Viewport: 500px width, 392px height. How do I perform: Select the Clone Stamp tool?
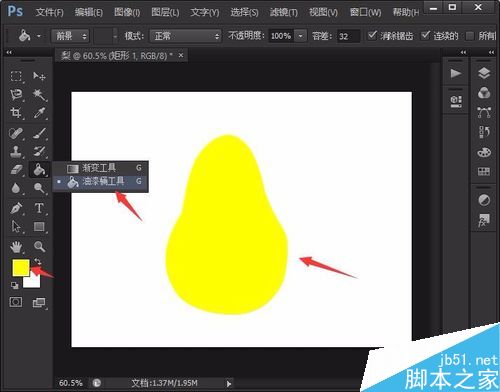[x=16, y=152]
